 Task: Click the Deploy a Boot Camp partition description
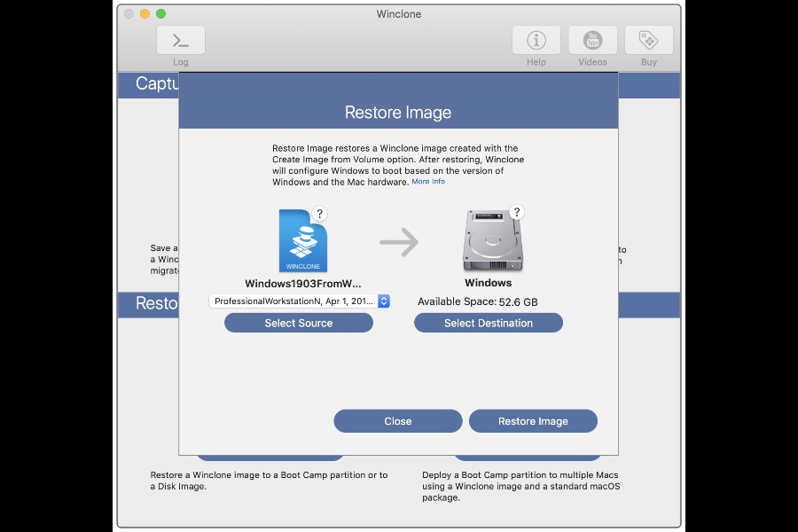(x=521, y=486)
